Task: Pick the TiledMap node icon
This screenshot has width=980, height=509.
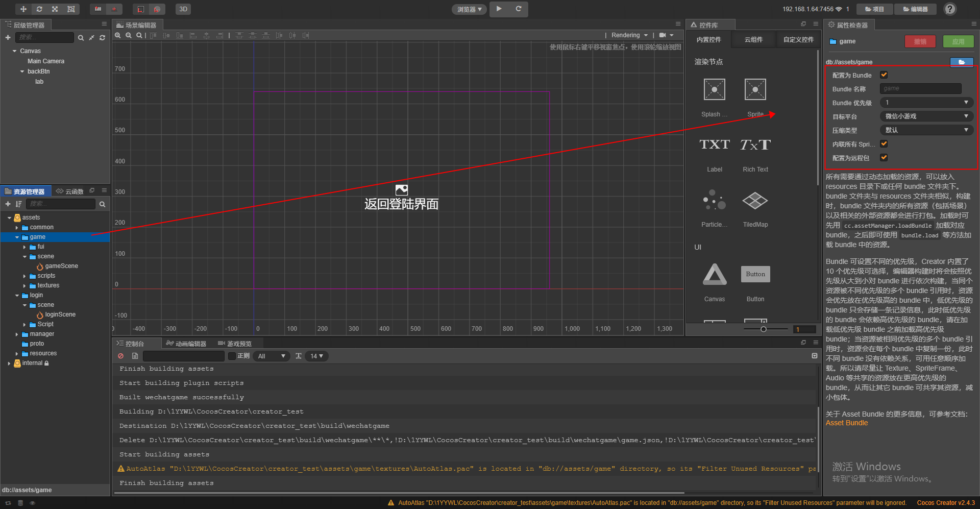Action: click(755, 201)
